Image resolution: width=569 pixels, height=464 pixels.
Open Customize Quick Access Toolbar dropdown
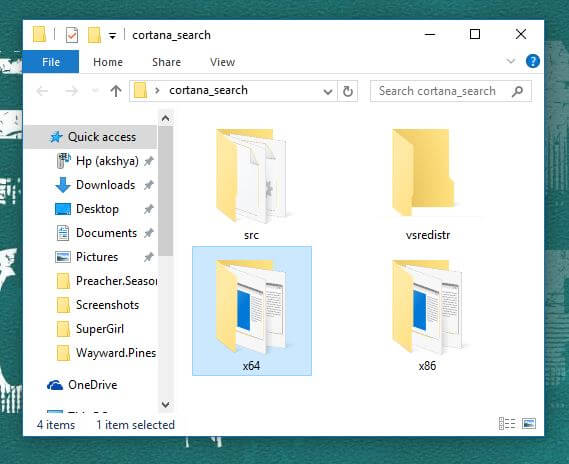(x=112, y=36)
